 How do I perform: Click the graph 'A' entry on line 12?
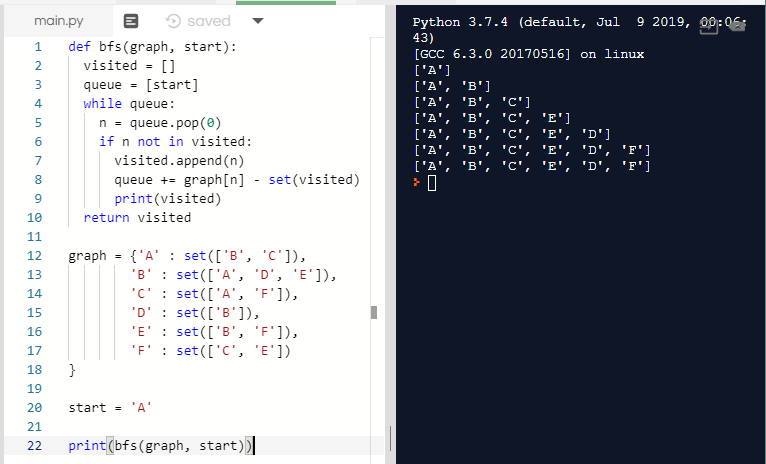[x=187, y=256]
